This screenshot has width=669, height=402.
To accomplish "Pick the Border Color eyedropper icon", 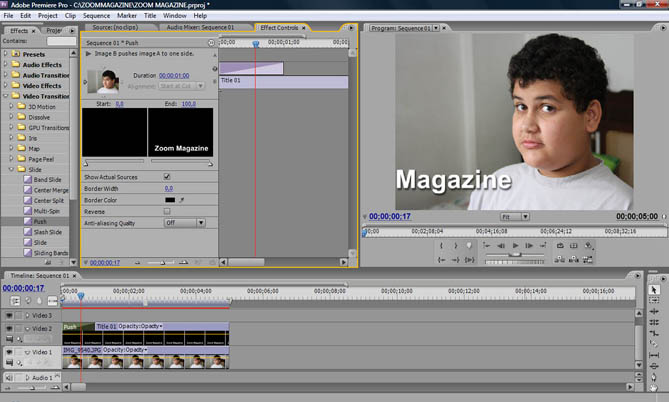I will [x=182, y=200].
